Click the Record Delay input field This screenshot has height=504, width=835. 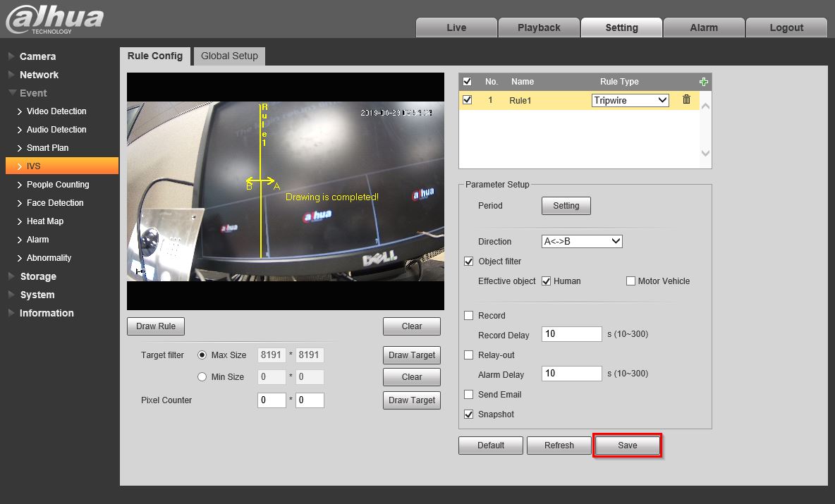tap(571, 334)
